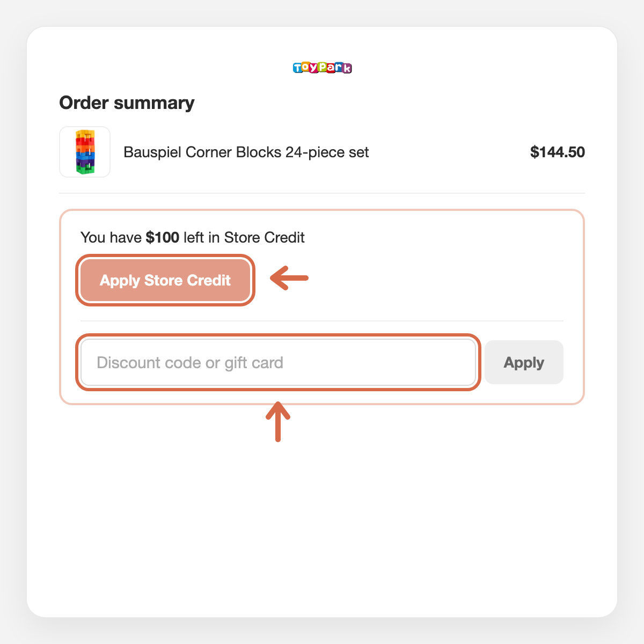Click the words "Store Credit" in the message
Viewport: 644px width, 644px height.
265,237
